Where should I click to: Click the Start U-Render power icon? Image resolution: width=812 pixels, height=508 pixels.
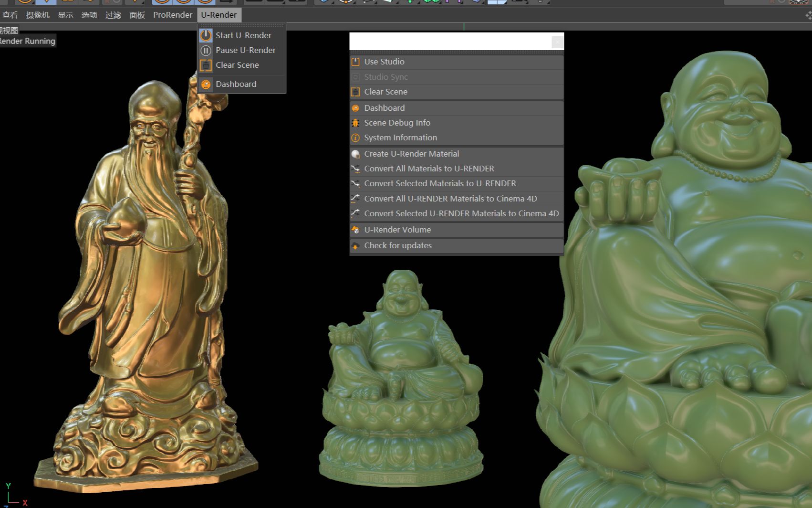pyautogui.click(x=206, y=35)
